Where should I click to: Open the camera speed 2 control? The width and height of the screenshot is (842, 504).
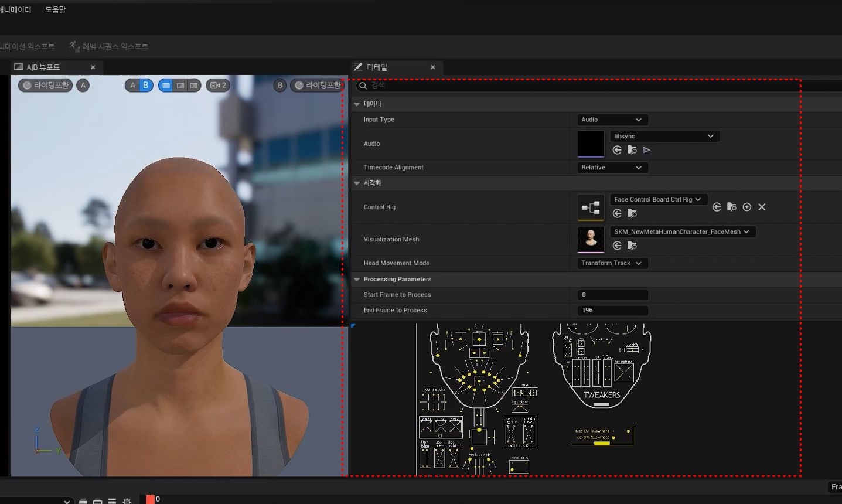pyautogui.click(x=218, y=86)
